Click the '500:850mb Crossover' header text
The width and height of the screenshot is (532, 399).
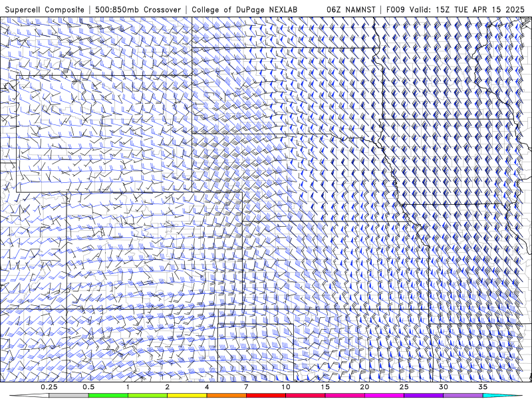click(x=138, y=9)
